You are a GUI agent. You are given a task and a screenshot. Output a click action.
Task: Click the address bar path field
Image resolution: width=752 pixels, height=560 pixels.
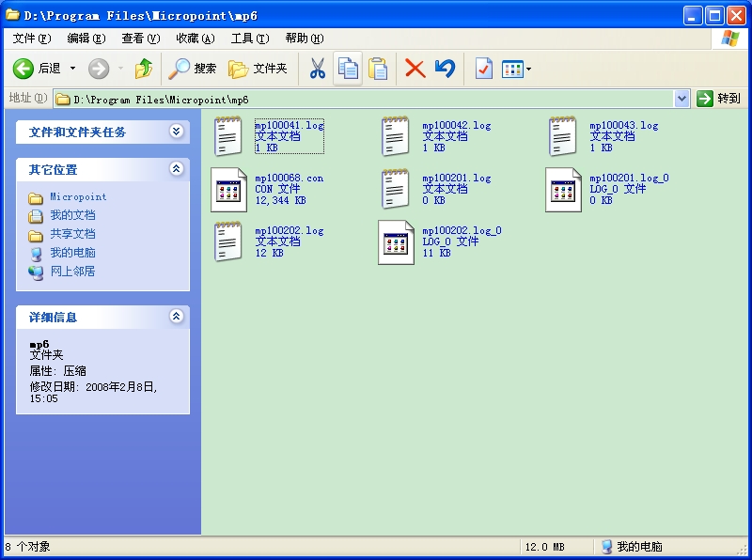pos(365,100)
